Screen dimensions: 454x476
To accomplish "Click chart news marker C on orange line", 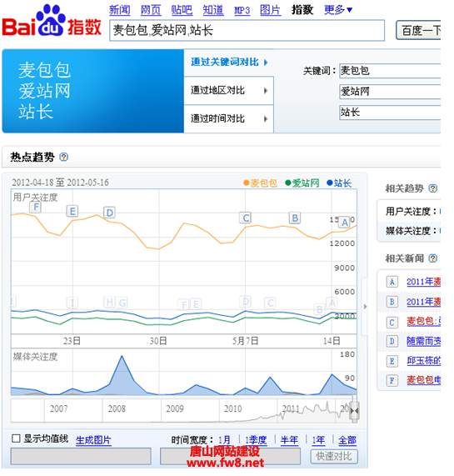I will tap(246, 218).
